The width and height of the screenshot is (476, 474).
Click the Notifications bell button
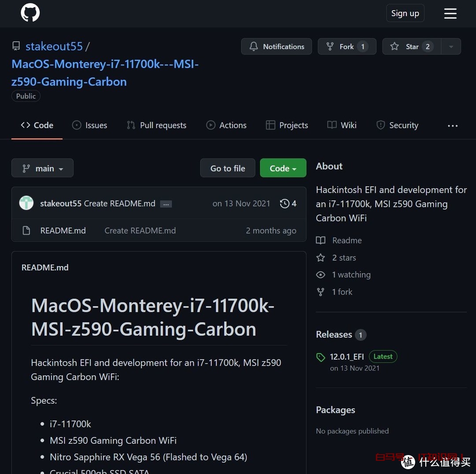coord(276,47)
